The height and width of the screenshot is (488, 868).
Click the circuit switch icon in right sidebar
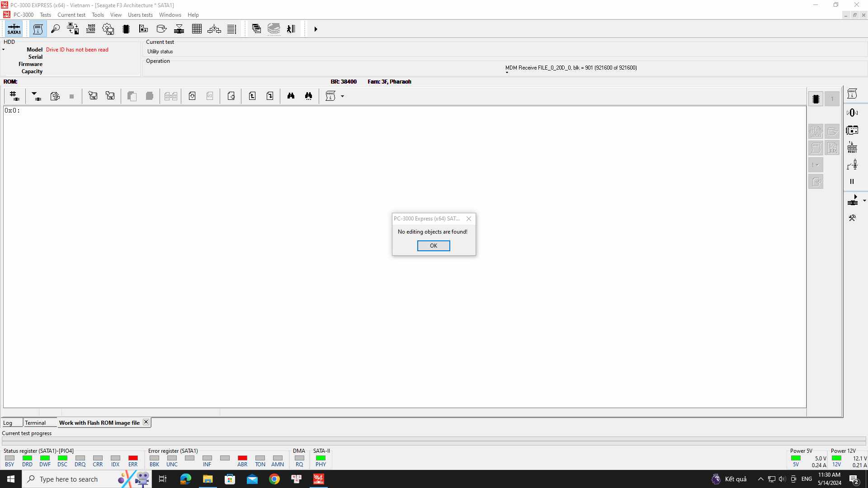pos(852,165)
